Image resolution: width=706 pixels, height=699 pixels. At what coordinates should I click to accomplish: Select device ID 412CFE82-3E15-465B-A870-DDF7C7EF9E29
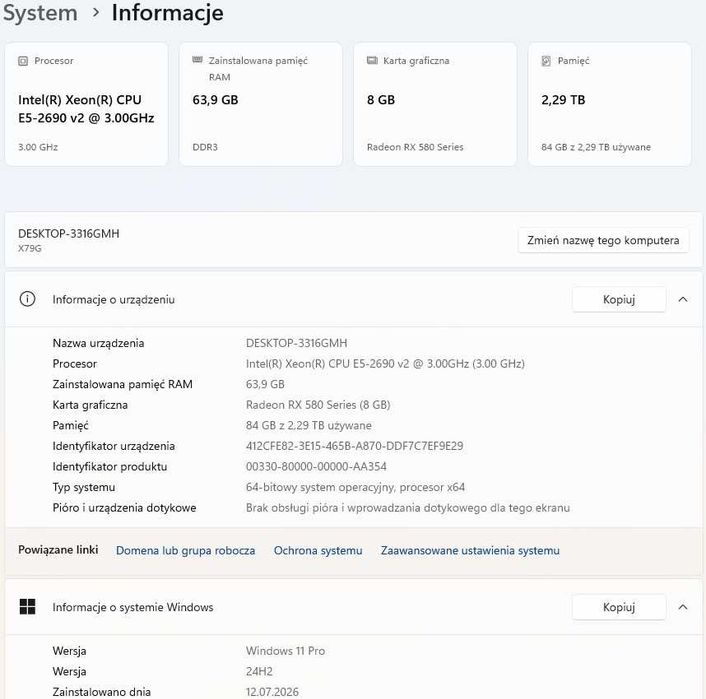354,446
